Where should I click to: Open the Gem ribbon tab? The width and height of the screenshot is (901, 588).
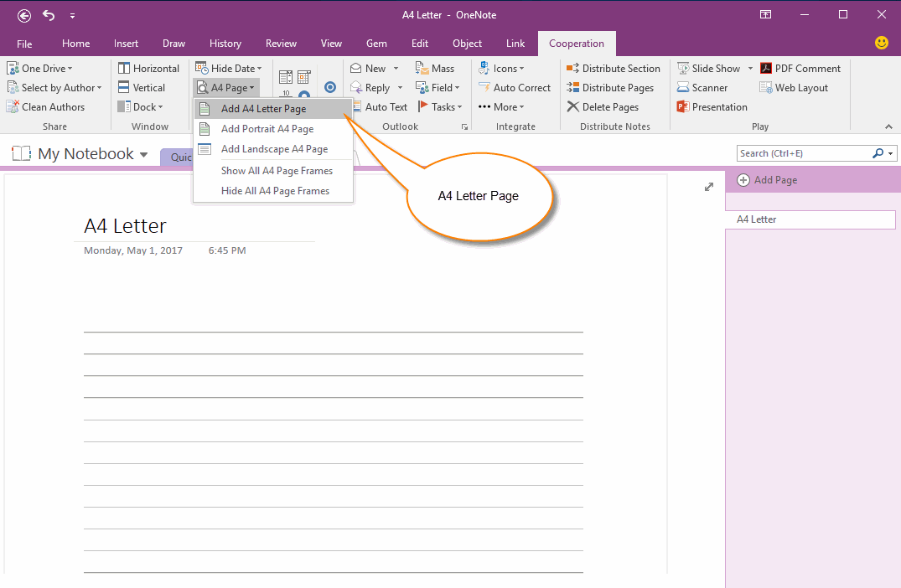coord(376,44)
